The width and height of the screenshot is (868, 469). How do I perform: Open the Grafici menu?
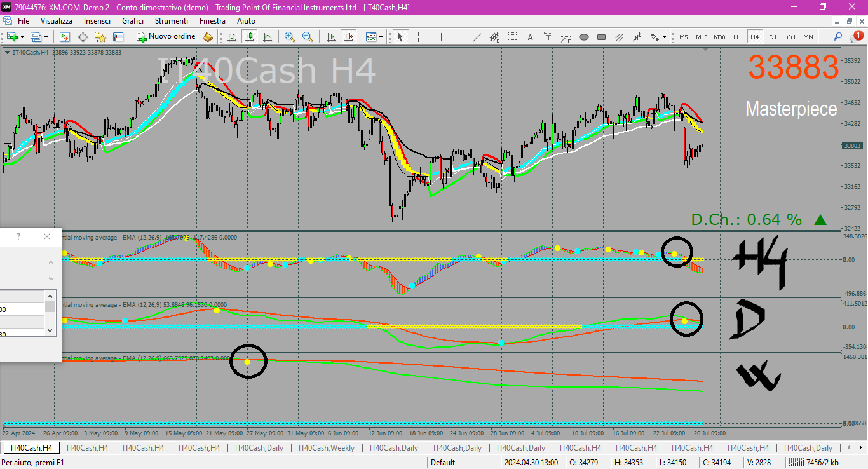[x=133, y=21]
